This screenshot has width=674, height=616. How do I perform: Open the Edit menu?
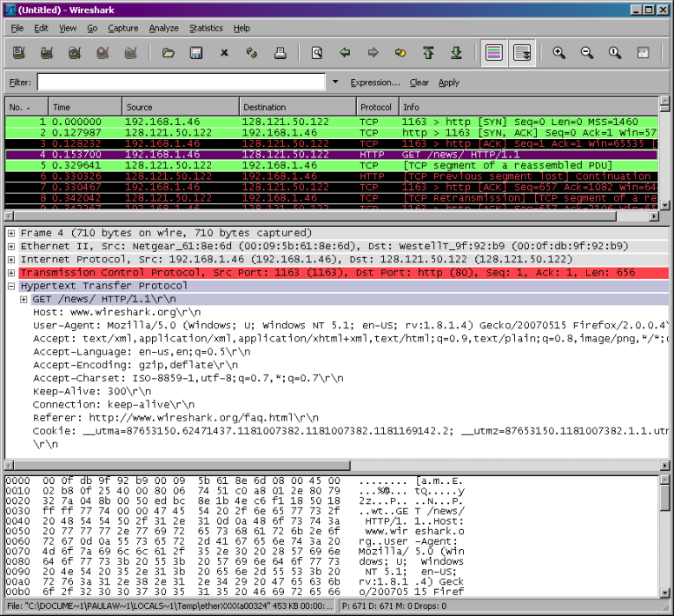coord(42,29)
